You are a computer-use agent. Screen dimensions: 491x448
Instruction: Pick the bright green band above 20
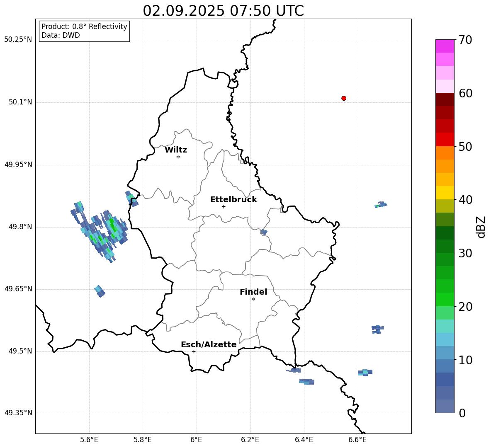point(445,300)
